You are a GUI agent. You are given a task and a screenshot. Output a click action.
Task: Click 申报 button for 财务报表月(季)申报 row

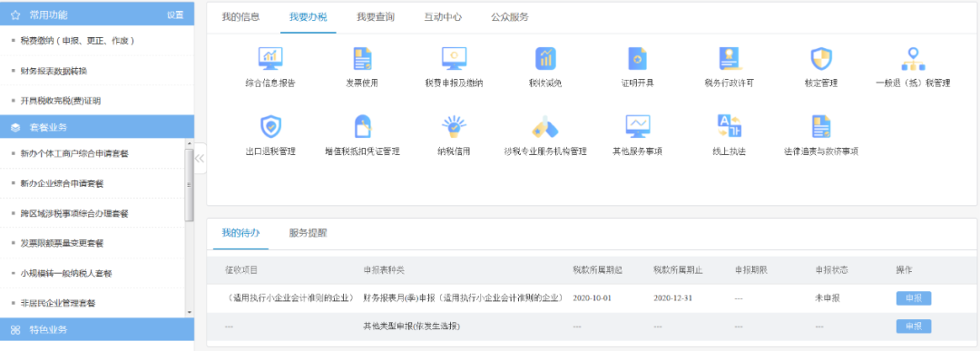tap(914, 297)
